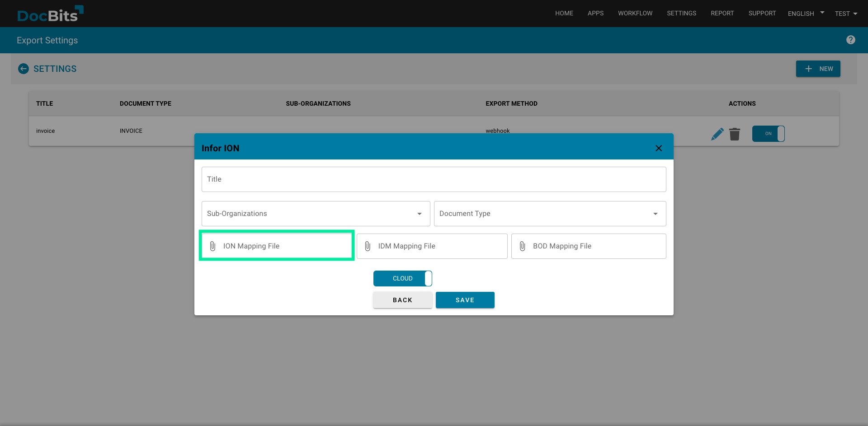Click the back arrow beside SETTINGS
868x426 pixels.
click(x=23, y=69)
